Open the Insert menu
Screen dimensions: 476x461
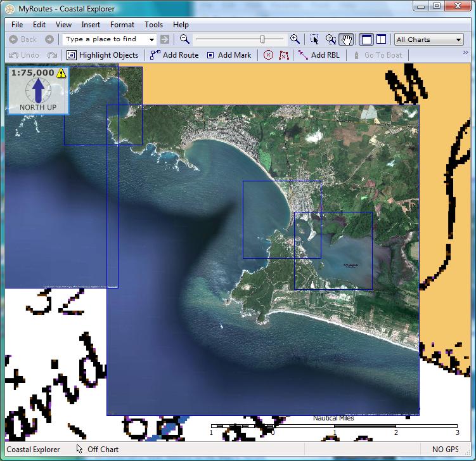(91, 25)
